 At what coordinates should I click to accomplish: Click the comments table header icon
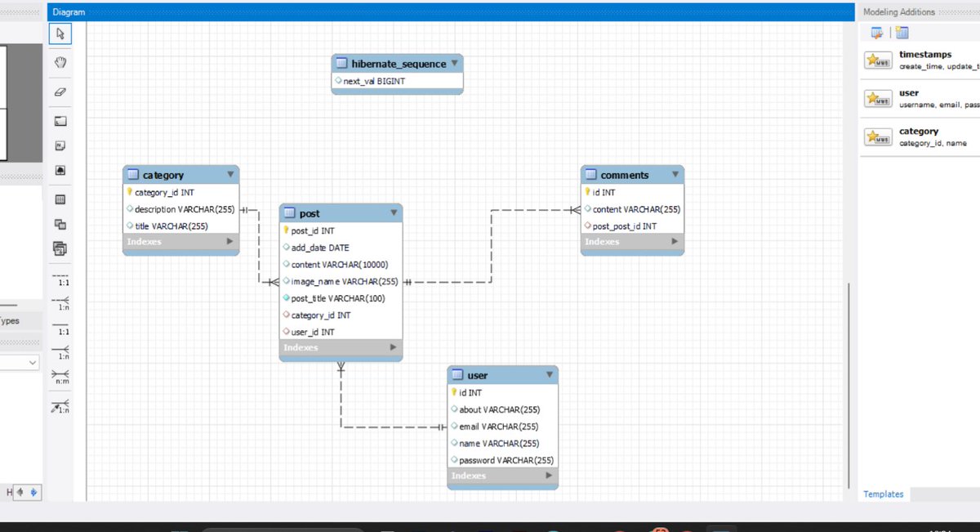click(x=591, y=175)
